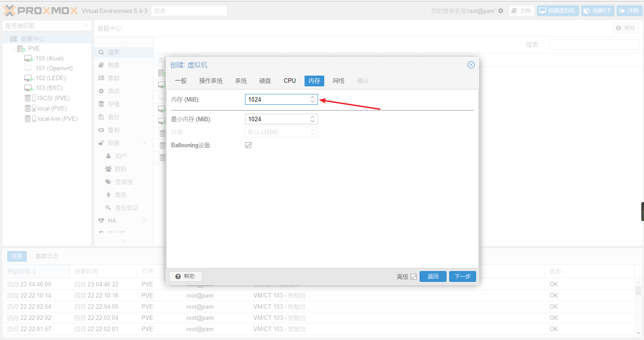Increase 最小内存 (MiB) with the up spinner
Image resolution: width=644 pixels, height=340 pixels.
click(x=313, y=117)
